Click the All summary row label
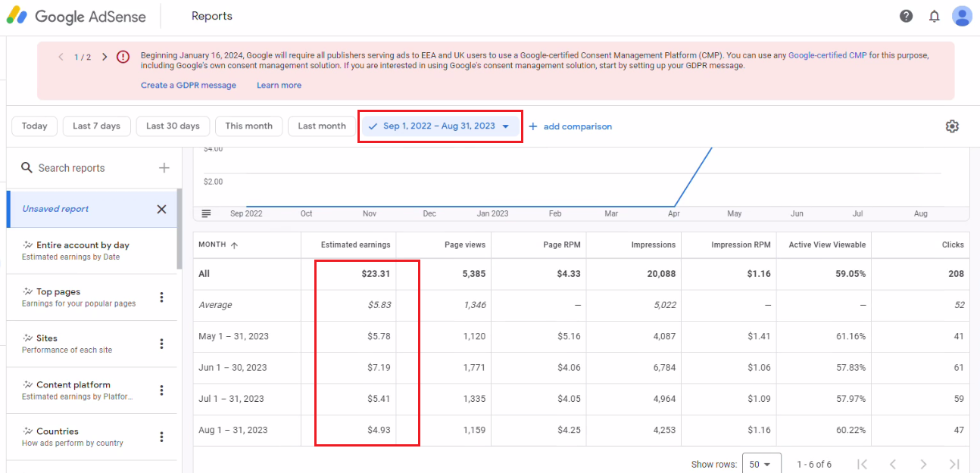980x473 pixels. [204, 274]
